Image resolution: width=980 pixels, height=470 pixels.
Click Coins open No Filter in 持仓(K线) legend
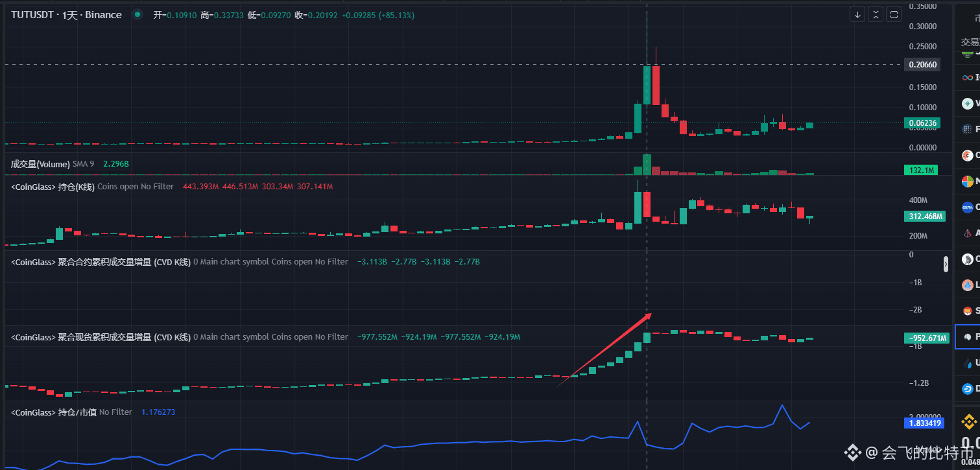point(136,187)
